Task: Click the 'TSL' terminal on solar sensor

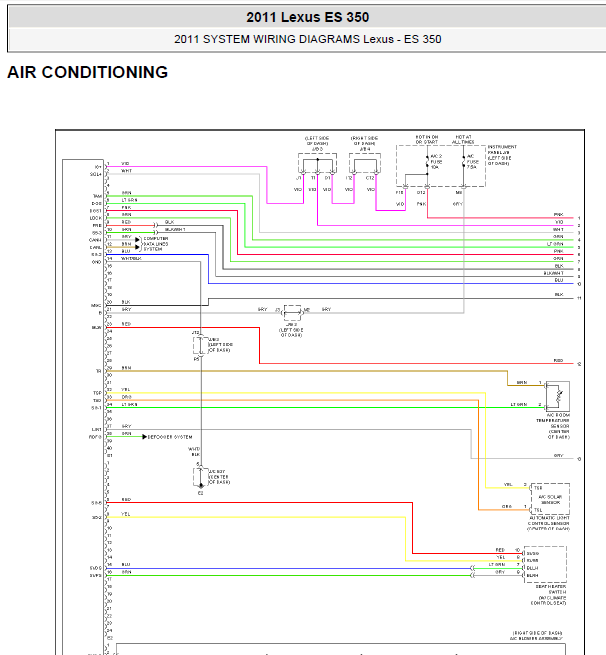Action: click(x=538, y=510)
